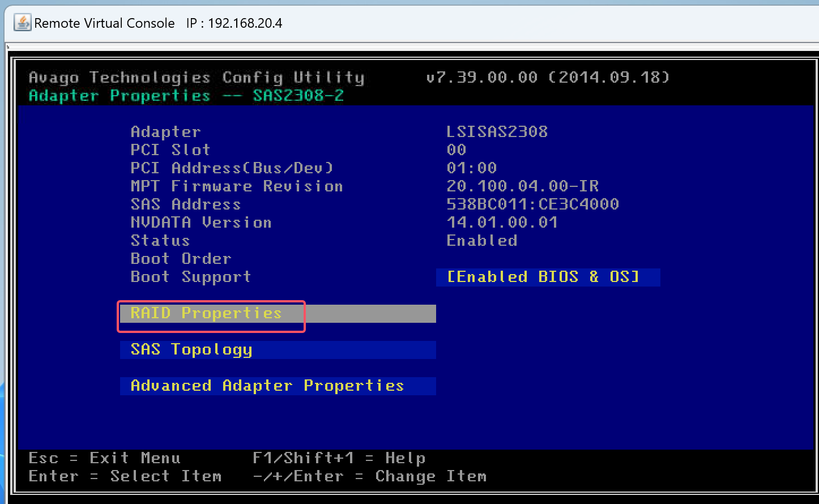819x504 pixels.
Task: Click the -/+/Enter = Change Item hint
Action: pos(369,476)
